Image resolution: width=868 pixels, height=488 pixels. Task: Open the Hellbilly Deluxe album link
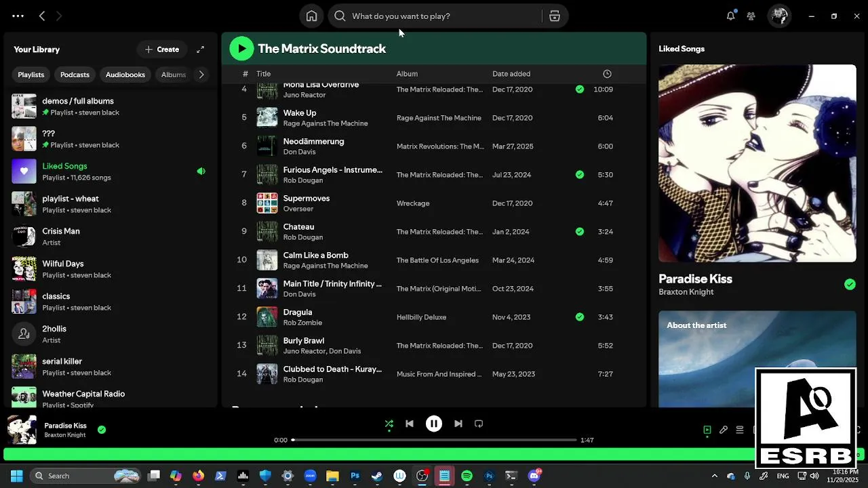(x=421, y=317)
